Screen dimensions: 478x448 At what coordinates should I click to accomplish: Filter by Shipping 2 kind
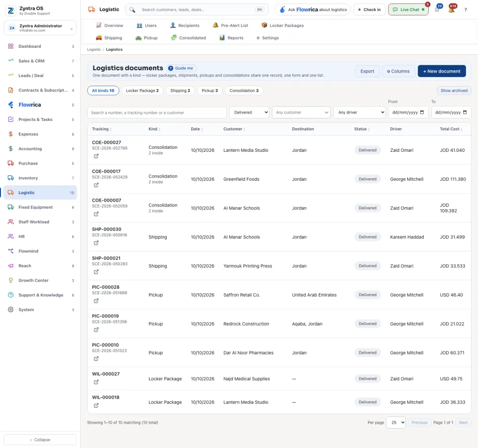tap(180, 91)
